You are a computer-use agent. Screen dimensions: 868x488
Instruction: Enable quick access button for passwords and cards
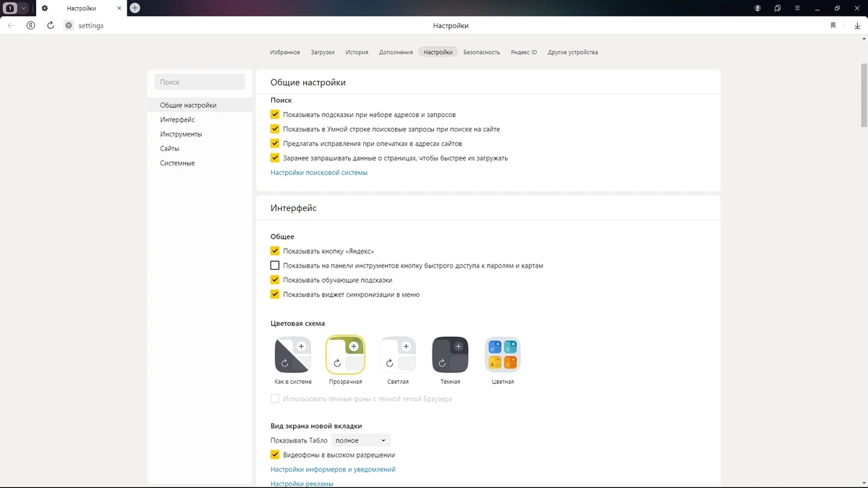click(x=275, y=265)
